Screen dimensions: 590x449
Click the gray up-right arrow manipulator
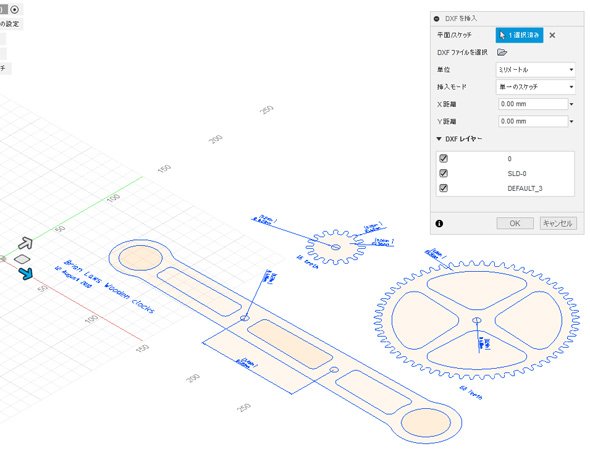pyautogui.click(x=26, y=243)
